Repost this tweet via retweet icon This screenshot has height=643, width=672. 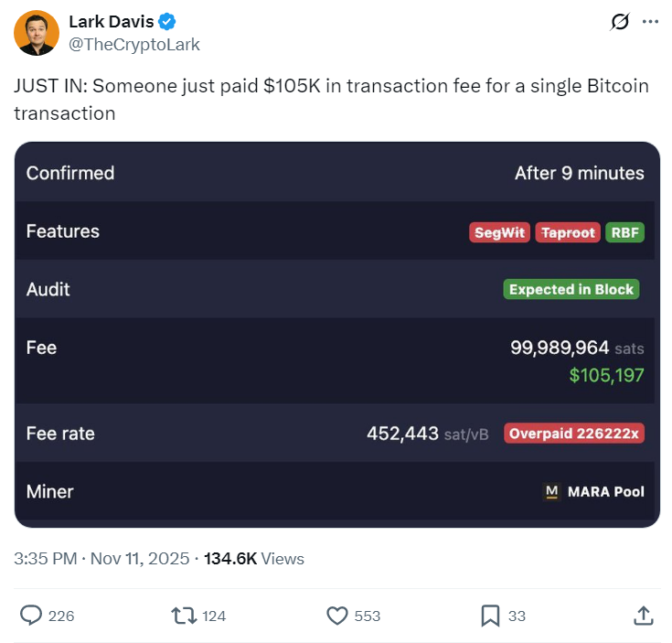pyautogui.click(x=185, y=616)
